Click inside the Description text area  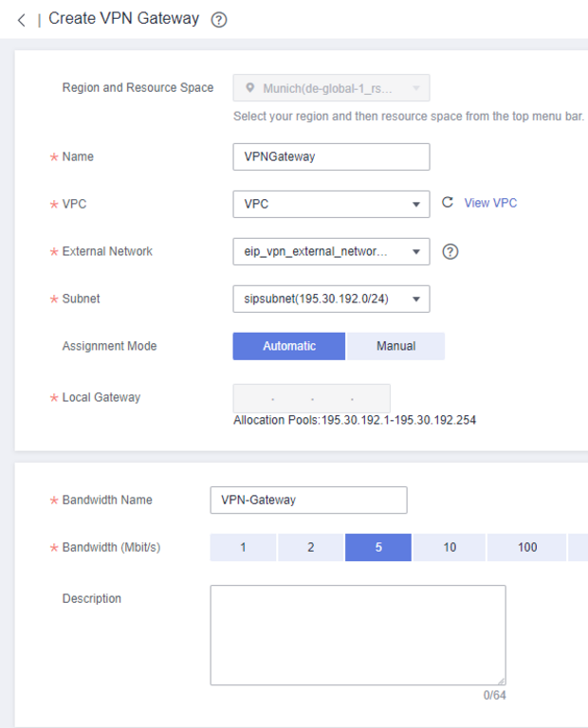(358, 634)
